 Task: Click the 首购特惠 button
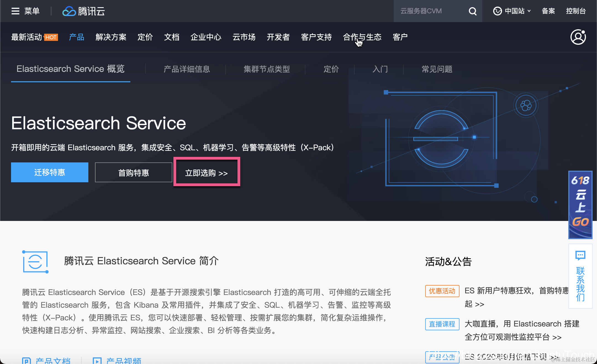click(133, 173)
